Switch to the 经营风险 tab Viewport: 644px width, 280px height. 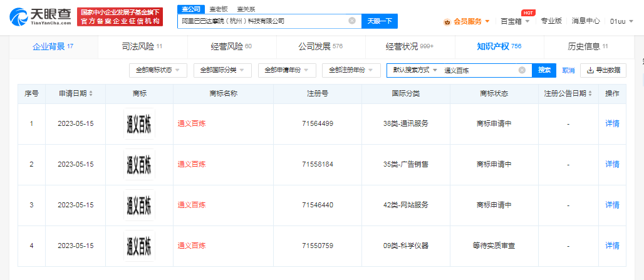click(232, 46)
